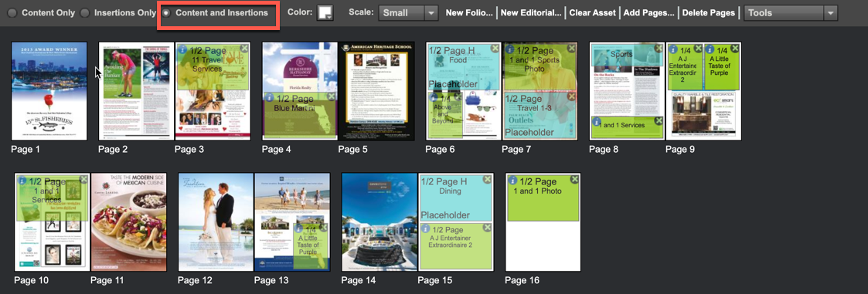Expand the Tools dropdown menu
Screen dimensions: 868x294
click(x=790, y=12)
